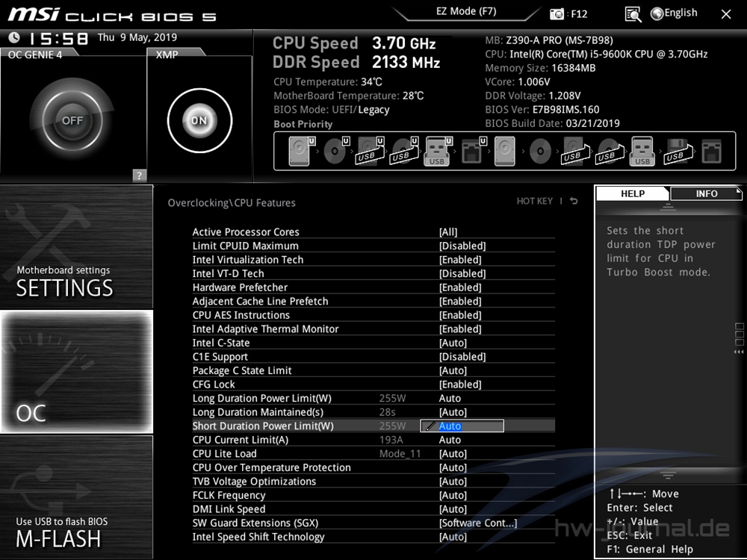747x560 pixels.
Task: Click the Thu 9 May, 2019 date
Action: [137, 37]
